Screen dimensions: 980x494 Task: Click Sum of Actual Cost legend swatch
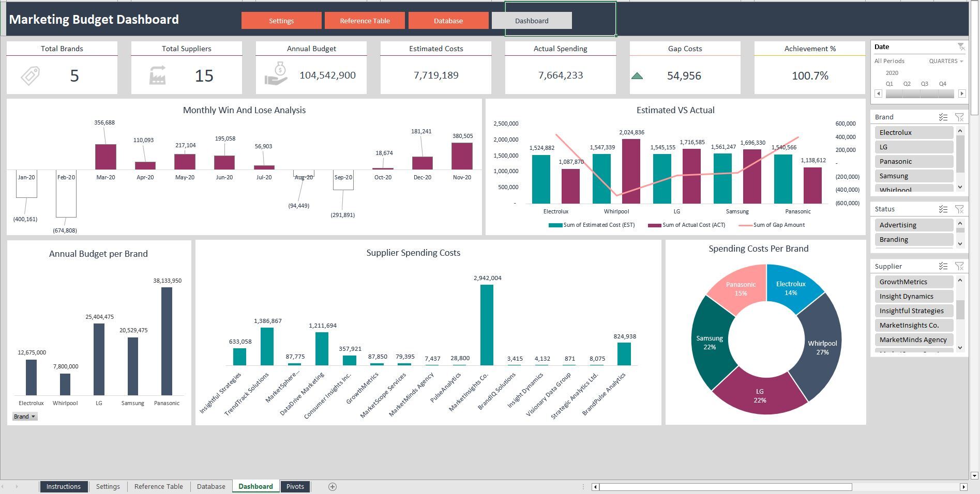point(654,225)
